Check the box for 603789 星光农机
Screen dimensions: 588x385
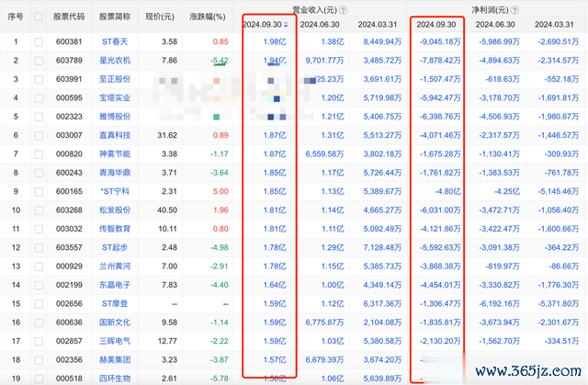(39, 61)
